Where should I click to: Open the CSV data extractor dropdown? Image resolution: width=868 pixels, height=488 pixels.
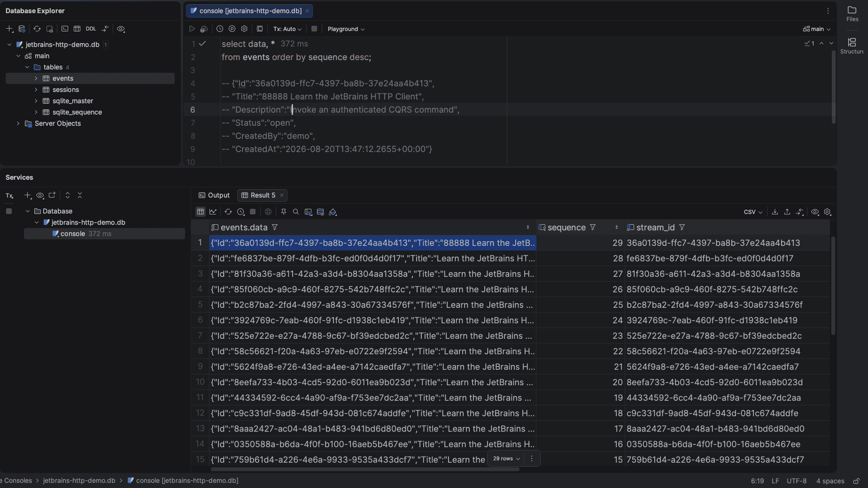pyautogui.click(x=753, y=212)
